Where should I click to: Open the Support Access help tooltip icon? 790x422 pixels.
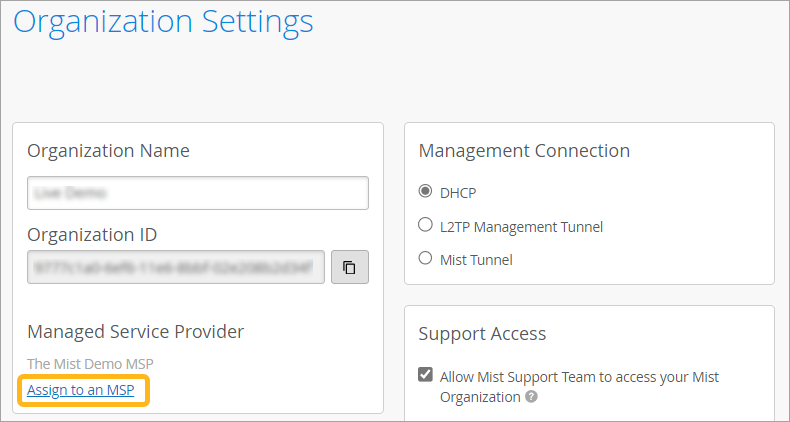point(532,397)
